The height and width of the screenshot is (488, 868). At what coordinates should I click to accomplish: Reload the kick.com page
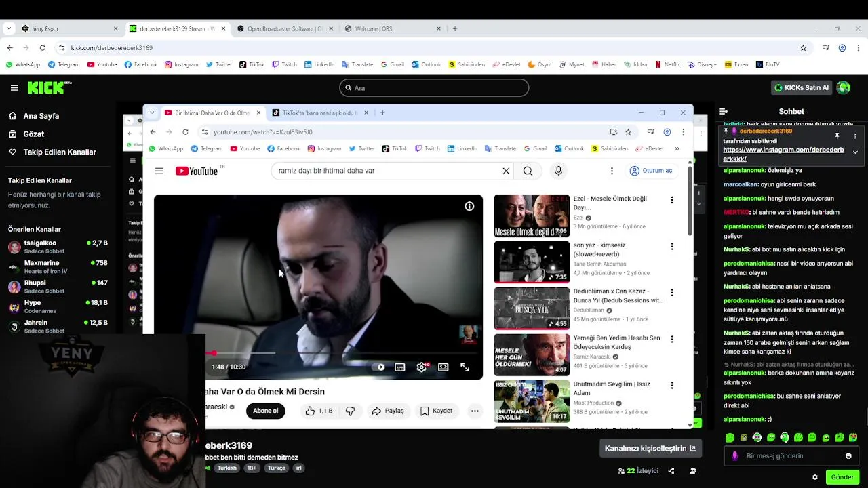point(42,48)
